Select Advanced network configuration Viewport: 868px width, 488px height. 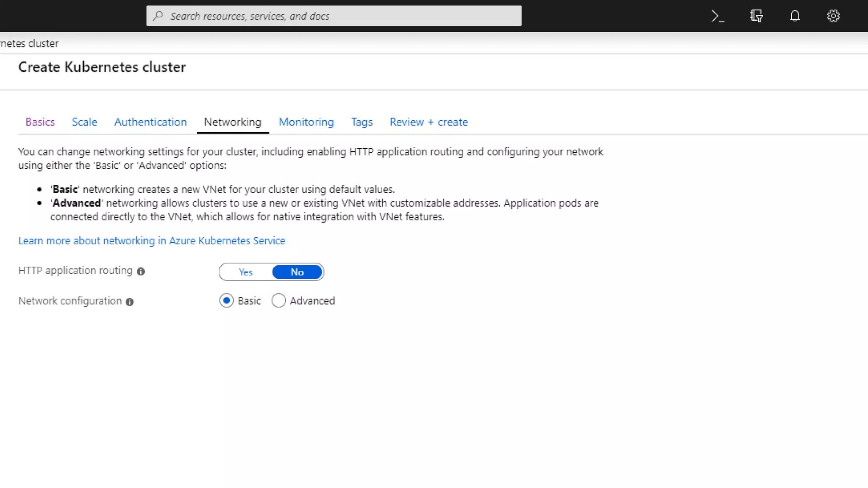[x=278, y=300]
